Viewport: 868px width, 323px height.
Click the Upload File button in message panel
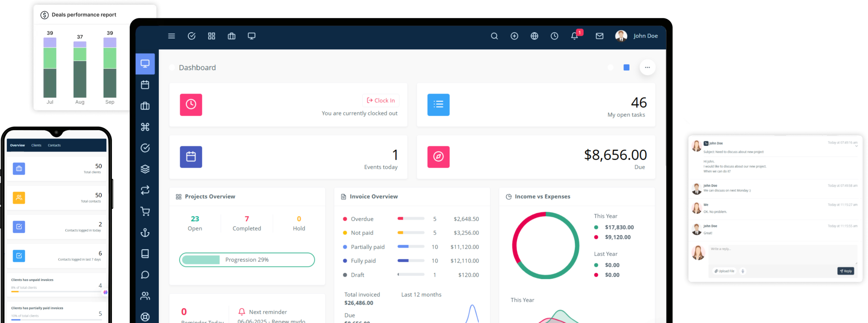[724, 271]
